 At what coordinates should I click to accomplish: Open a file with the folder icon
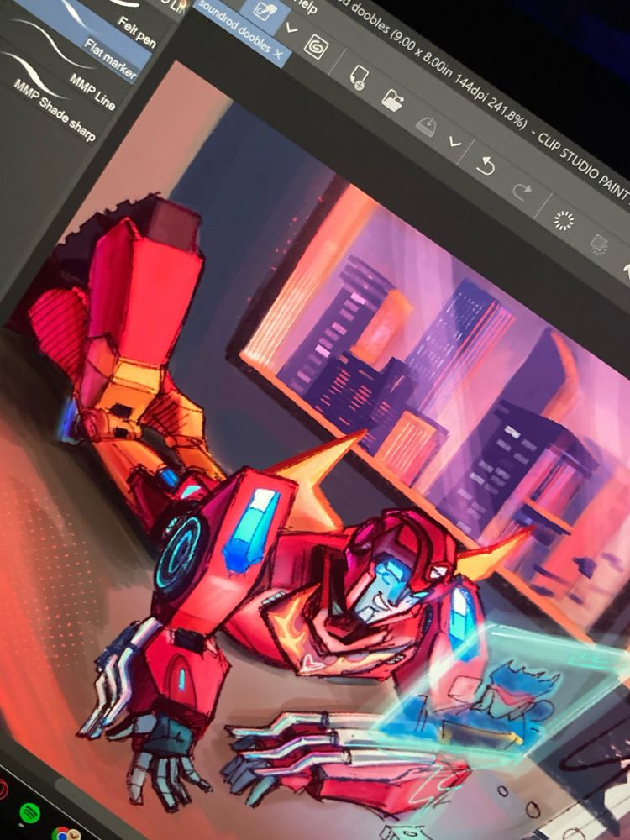[x=392, y=100]
